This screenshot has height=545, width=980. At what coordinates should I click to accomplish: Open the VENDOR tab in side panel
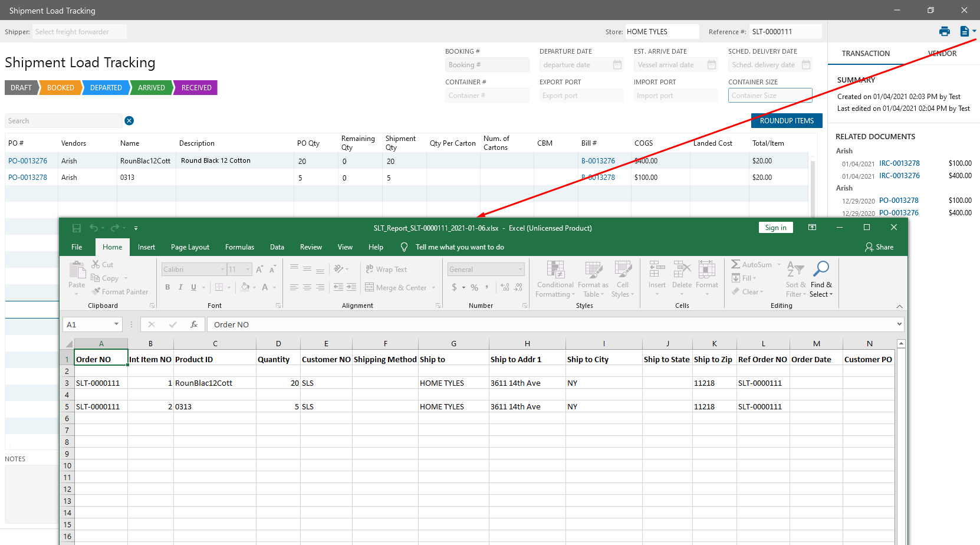942,54
